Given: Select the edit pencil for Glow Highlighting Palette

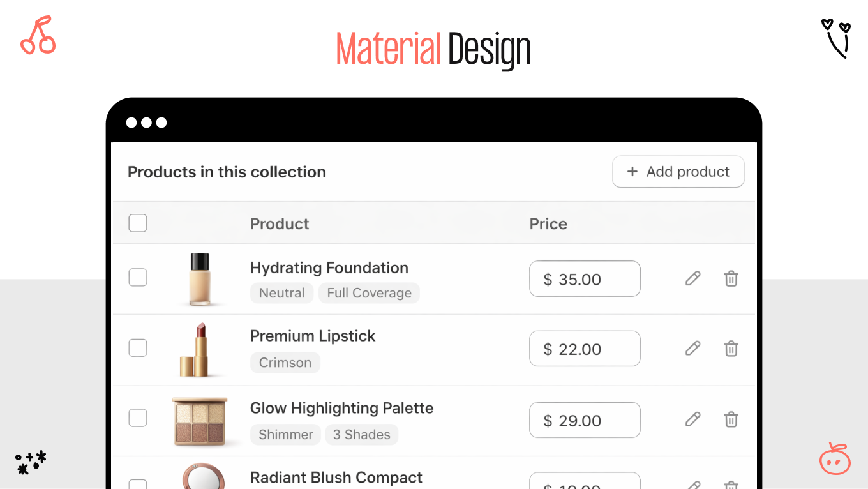Looking at the screenshot, I should click(692, 419).
